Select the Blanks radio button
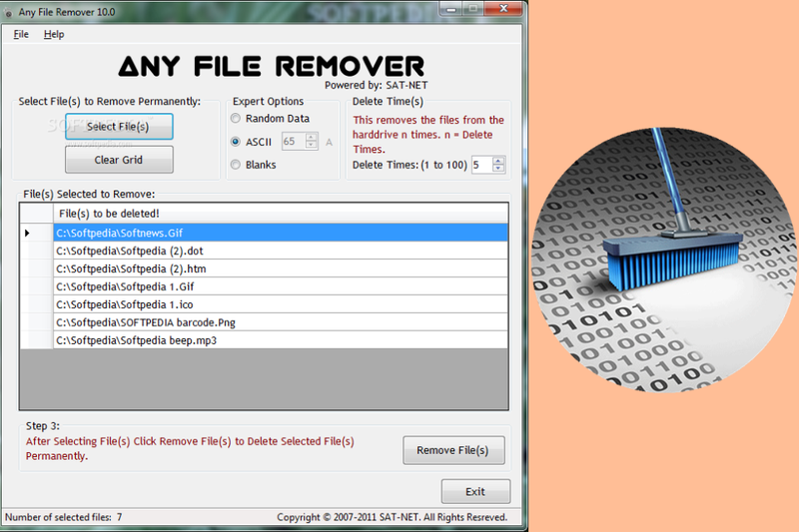The width and height of the screenshot is (799, 532). (236, 165)
